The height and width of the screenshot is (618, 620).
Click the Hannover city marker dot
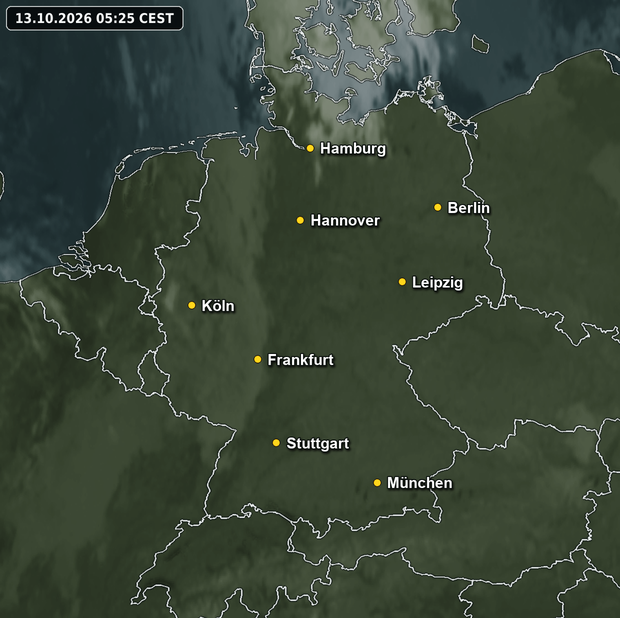pyautogui.click(x=300, y=220)
